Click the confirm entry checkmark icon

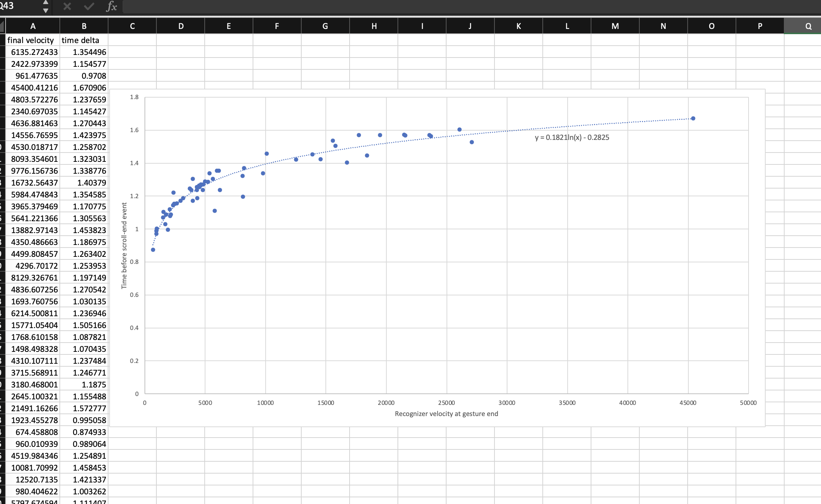coord(89,6)
